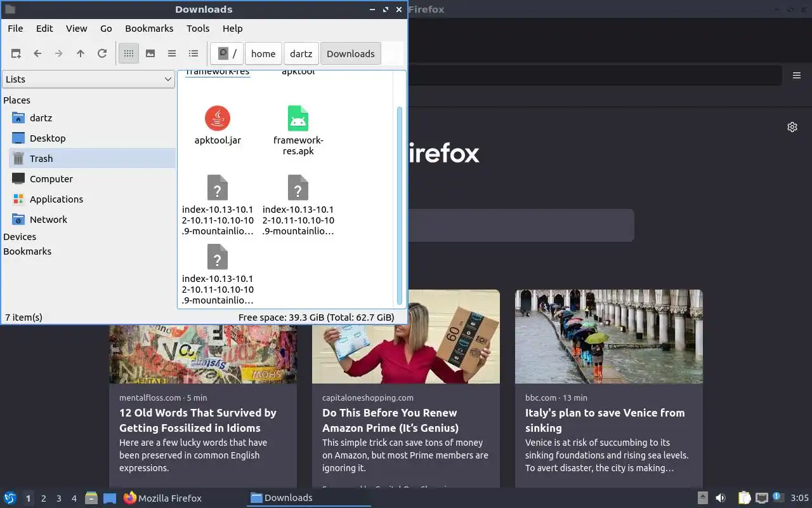
Task: Open the '12 Old Words' article link
Action: [x=198, y=420]
